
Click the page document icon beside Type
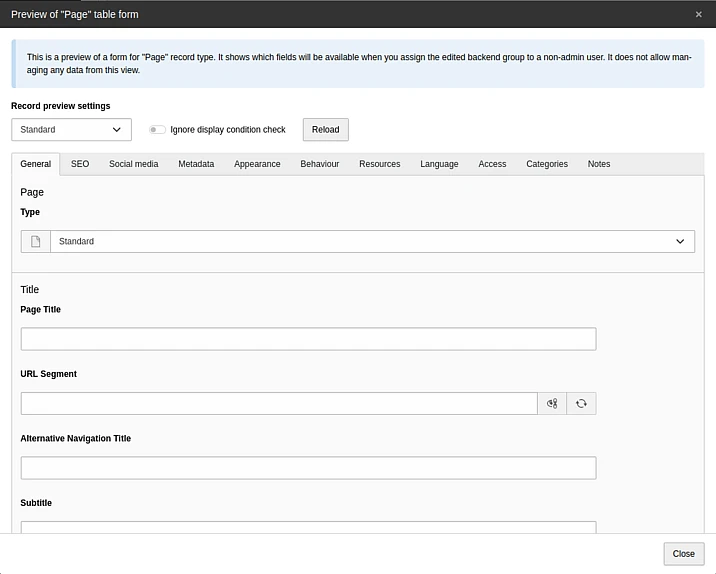(36, 242)
